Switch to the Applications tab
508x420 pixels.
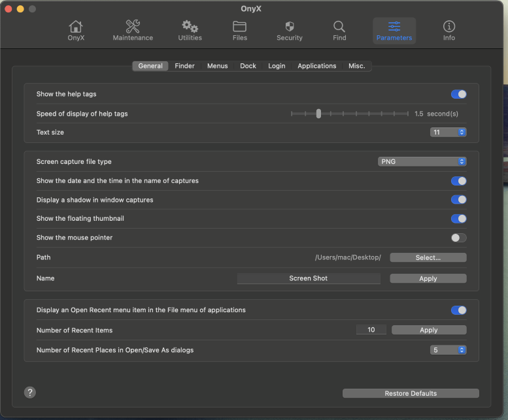[317, 66]
